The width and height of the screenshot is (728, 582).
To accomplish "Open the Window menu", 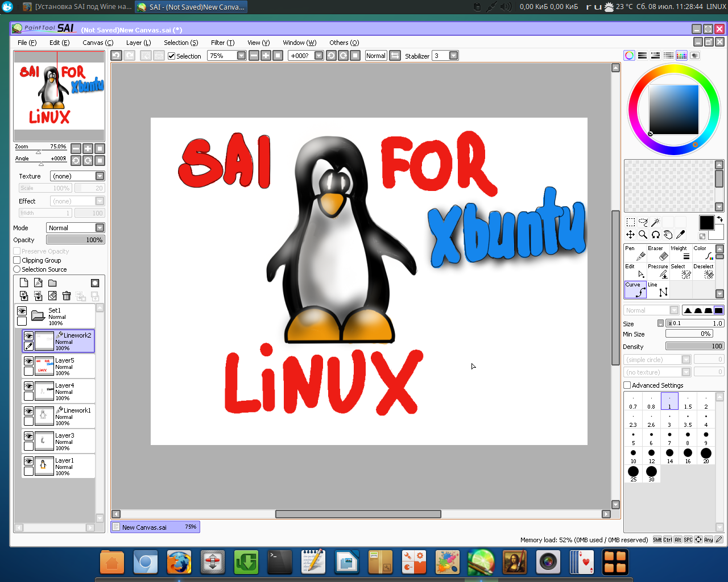I will click(299, 43).
